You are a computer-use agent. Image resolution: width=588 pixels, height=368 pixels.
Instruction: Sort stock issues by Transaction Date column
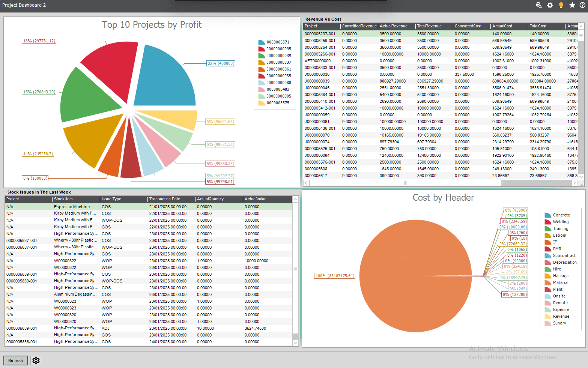[171, 199]
